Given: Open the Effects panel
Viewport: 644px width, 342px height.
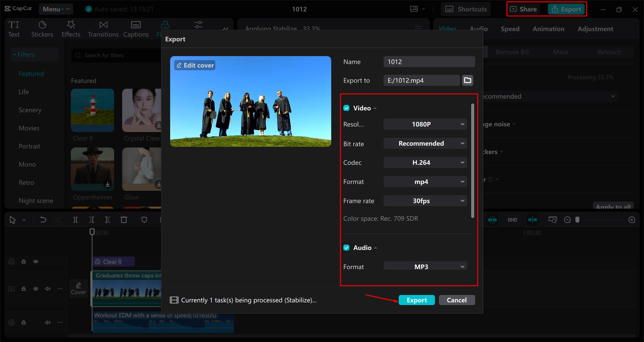Looking at the screenshot, I should pyautogui.click(x=71, y=29).
